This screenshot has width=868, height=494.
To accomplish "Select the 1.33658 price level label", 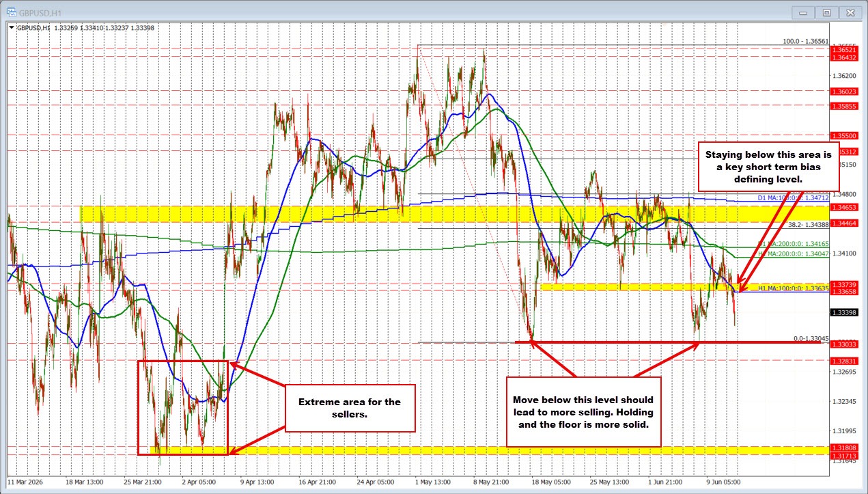I will click(844, 291).
